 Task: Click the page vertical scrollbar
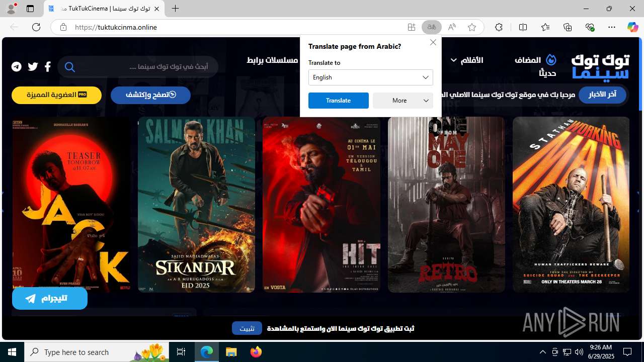click(640, 74)
